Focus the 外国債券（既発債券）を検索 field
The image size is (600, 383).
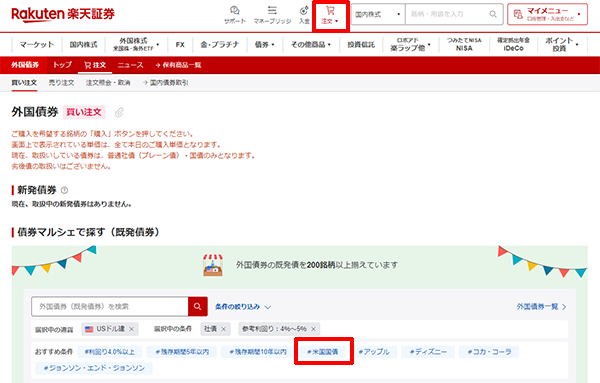click(x=110, y=306)
